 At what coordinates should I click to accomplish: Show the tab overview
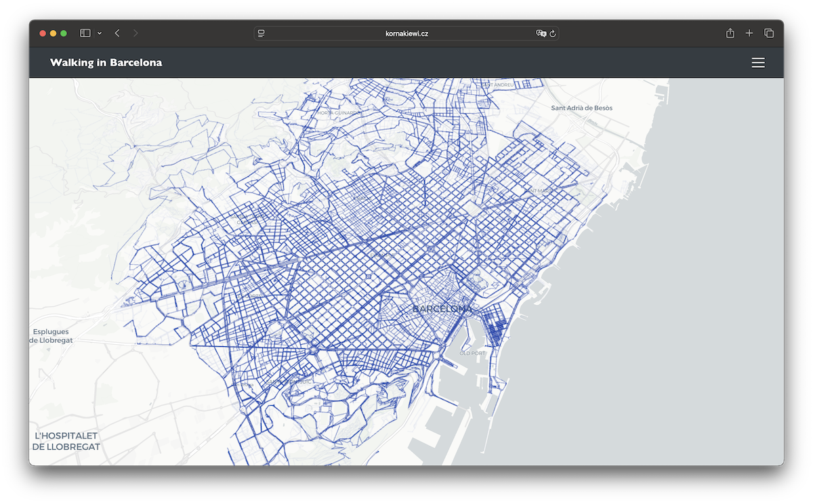tap(769, 33)
